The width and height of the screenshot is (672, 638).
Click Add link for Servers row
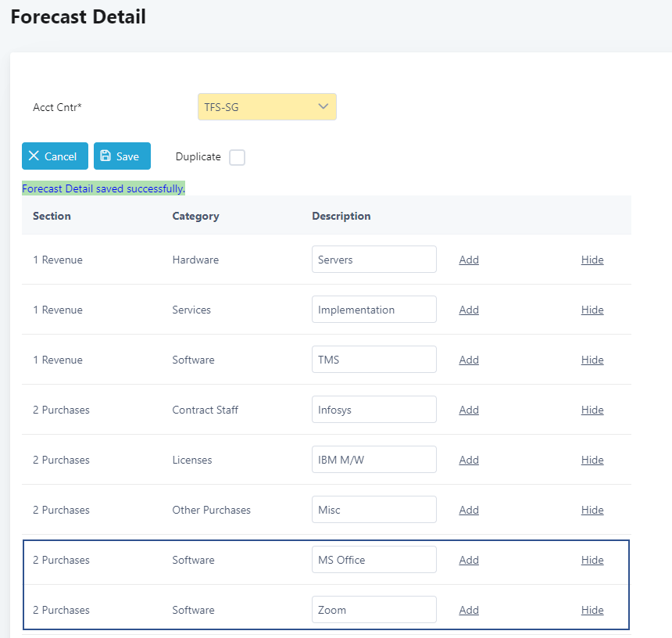(469, 260)
